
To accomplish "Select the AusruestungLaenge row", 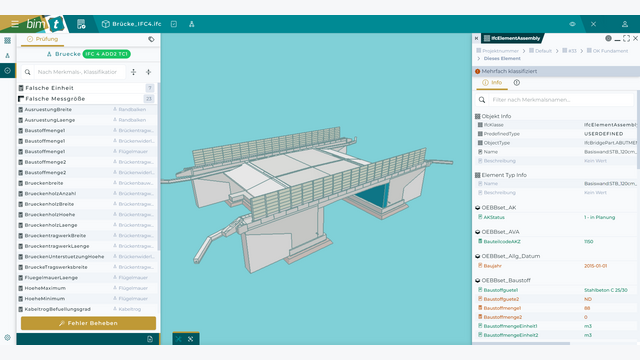I will point(86,120).
